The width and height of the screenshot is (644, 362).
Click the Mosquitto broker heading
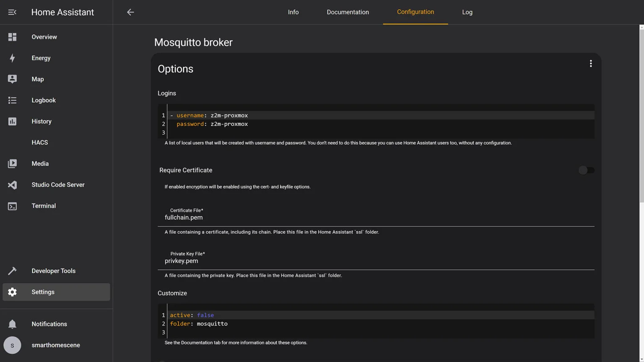pos(193,42)
